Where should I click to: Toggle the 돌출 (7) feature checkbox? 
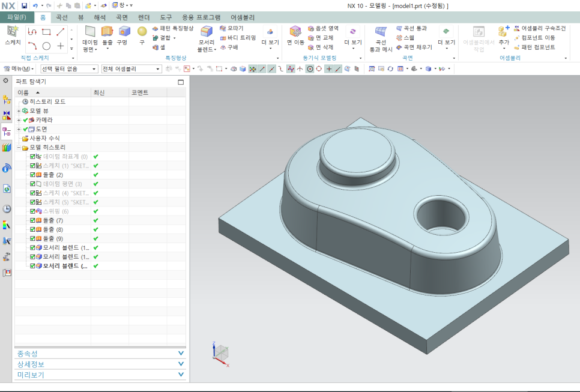[32, 220]
